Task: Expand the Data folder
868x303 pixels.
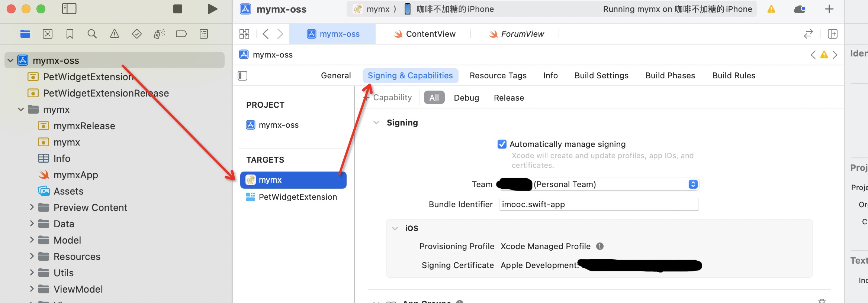Action: [32, 224]
